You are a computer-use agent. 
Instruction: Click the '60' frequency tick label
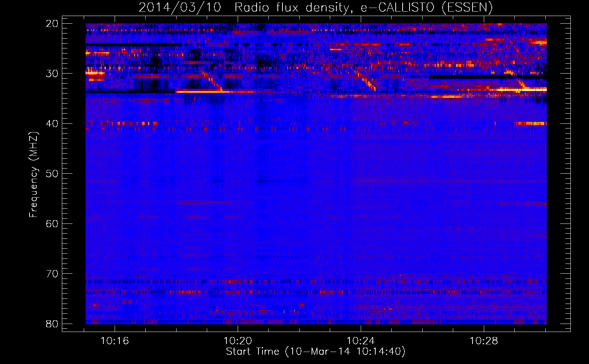(x=52, y=224)
